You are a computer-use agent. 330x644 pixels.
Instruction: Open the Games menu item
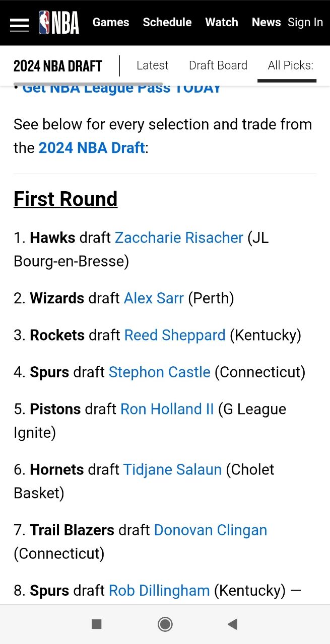(111, 23)
